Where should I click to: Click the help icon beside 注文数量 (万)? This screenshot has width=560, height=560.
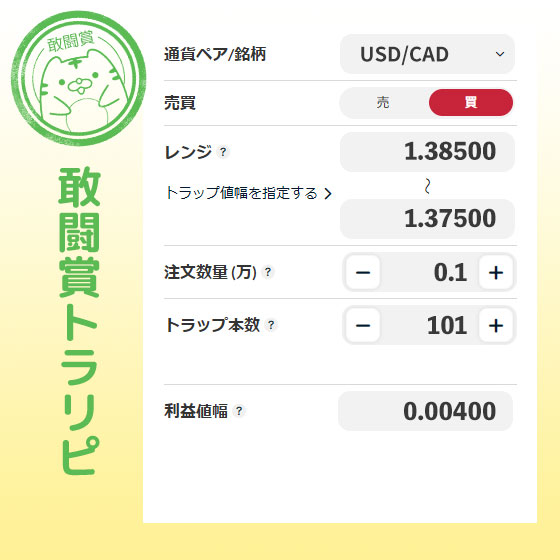[268, 272]
